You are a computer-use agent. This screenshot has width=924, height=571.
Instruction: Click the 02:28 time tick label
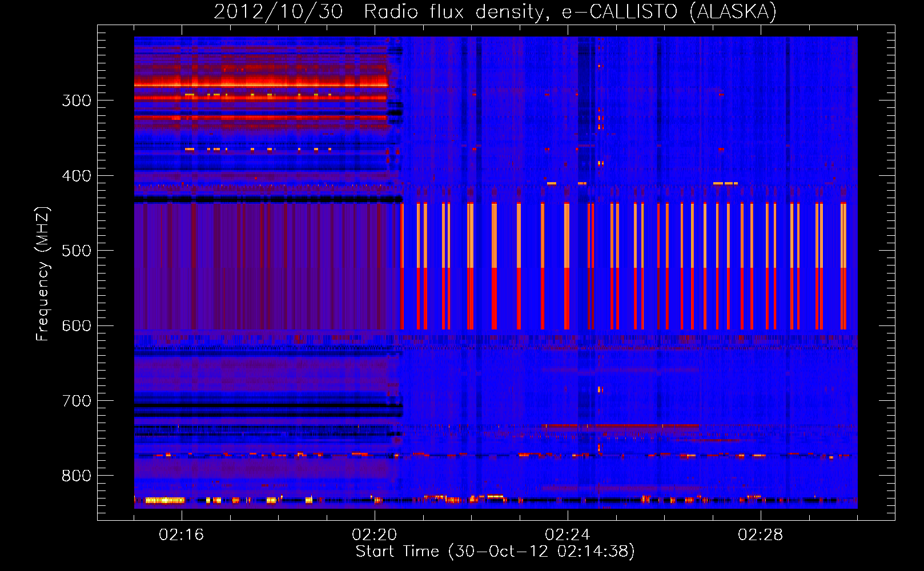[761, 535]
